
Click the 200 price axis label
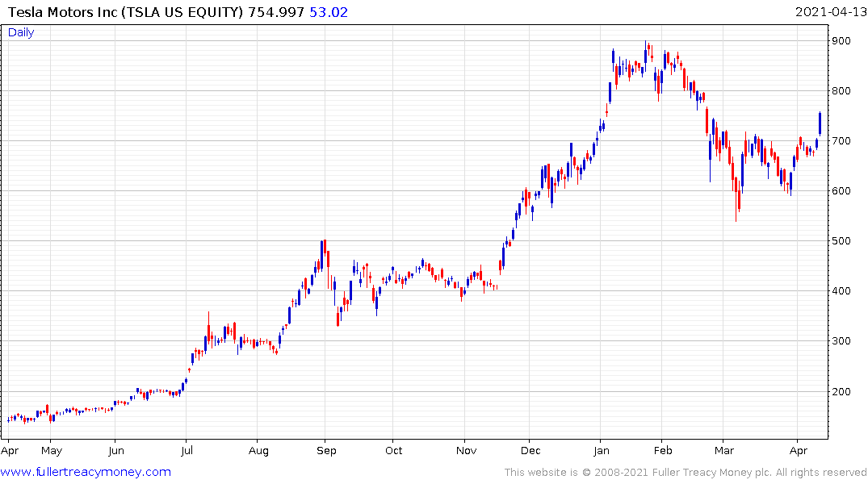click(841, 391)
